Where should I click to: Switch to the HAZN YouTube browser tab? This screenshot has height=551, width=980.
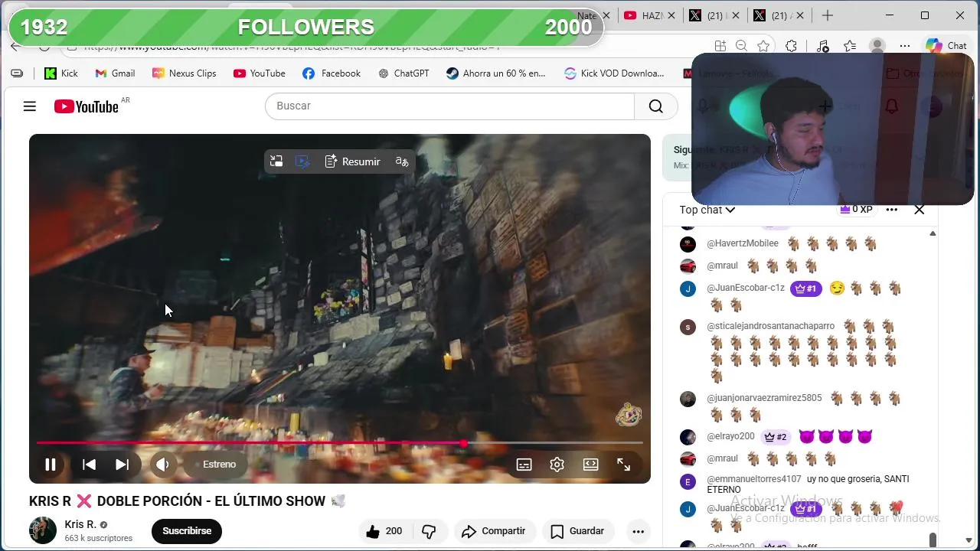[x=643, y=15]
